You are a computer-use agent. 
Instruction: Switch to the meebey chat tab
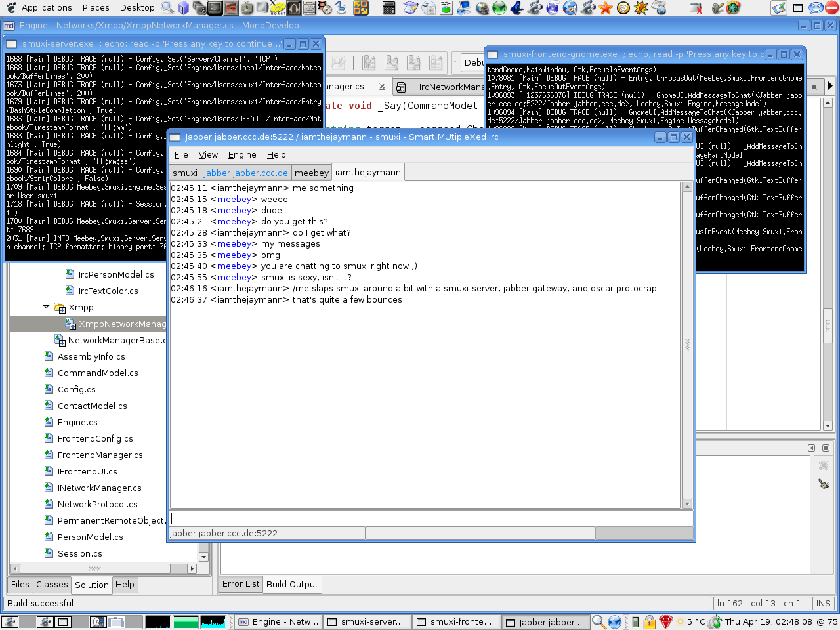tap(312, 173)
